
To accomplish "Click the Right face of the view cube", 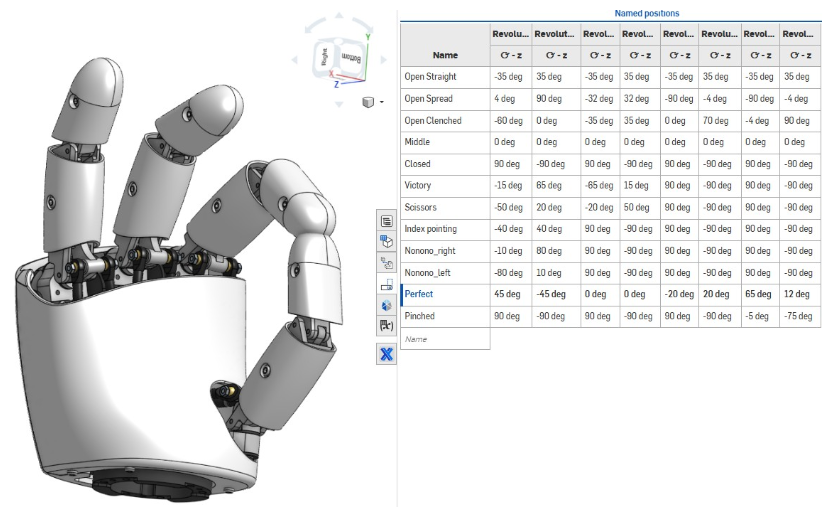I will pos(324,57).
